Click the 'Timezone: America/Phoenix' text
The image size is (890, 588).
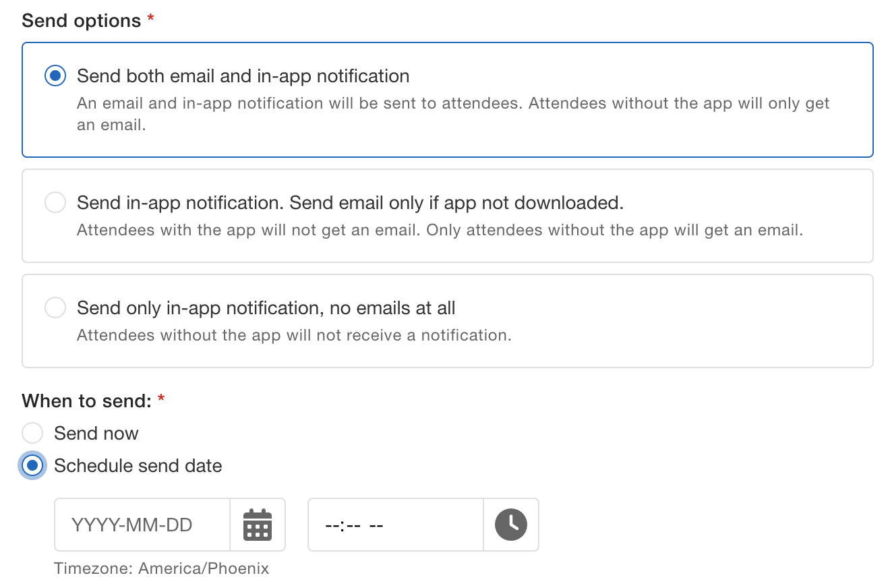(161, 568)
